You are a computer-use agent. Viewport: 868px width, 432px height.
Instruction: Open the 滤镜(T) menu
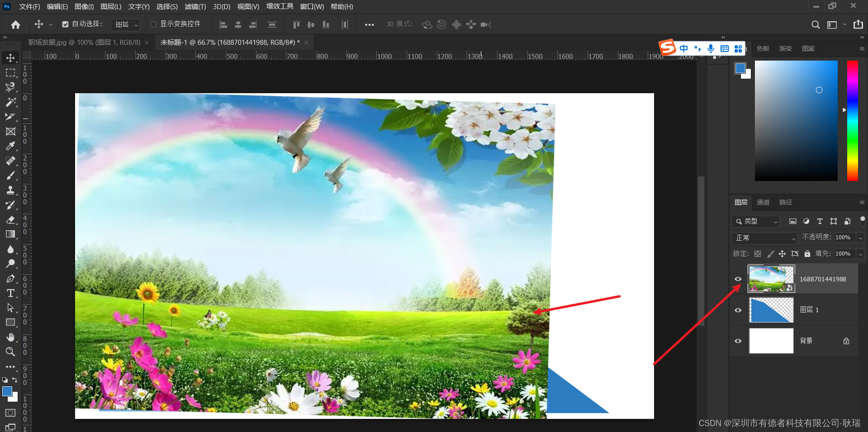pyautogui.click(x=195, y=7)
